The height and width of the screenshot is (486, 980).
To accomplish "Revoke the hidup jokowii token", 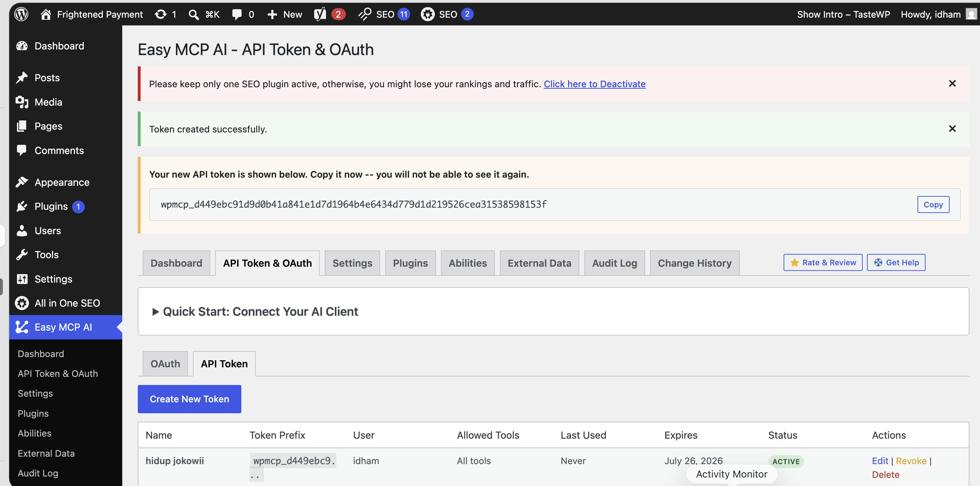I will (911, 461).
